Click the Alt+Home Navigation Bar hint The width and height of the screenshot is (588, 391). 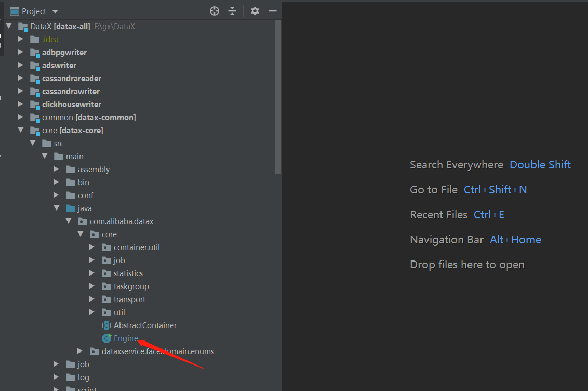pos(515,239)
